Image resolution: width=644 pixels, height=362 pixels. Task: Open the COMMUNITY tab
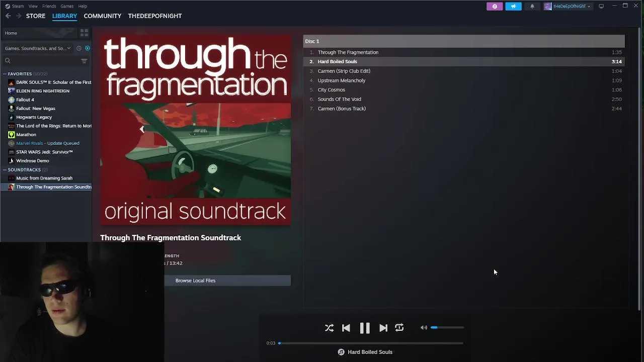103,16
